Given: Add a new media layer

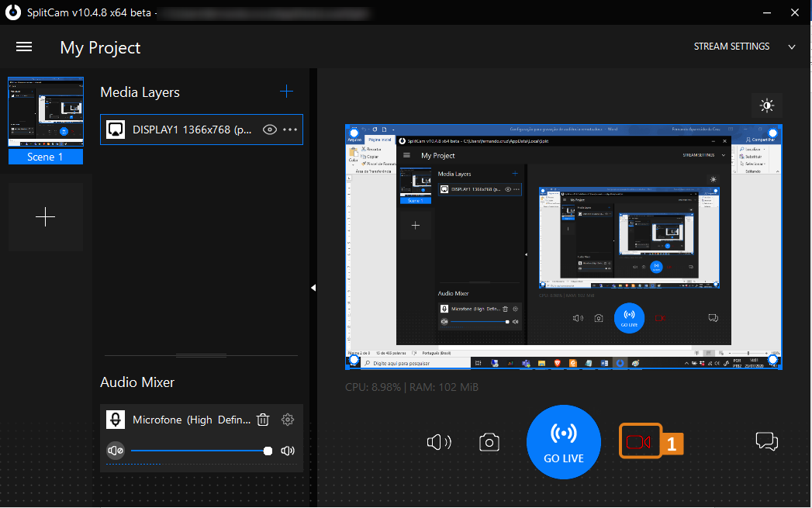Looking at the screenshot, I should click(x=286, y=92).
